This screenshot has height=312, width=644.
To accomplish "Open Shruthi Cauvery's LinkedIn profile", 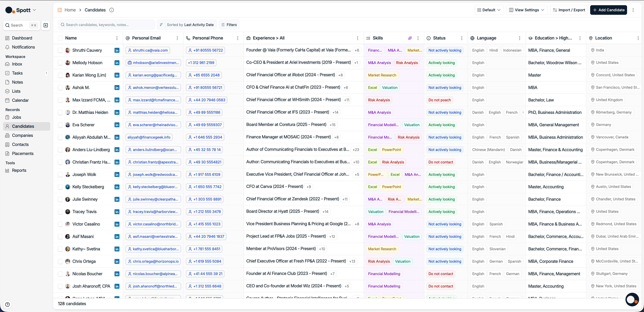I will pyautogui.click(x=117, y=50).
